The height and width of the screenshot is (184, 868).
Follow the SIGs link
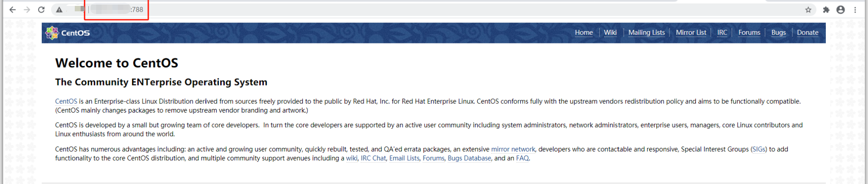[759, 149]
